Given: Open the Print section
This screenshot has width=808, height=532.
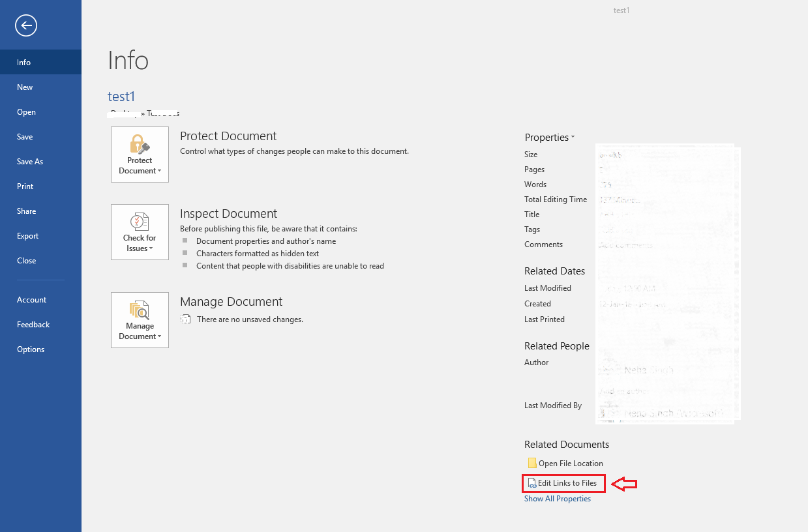Looking at the screenshot, I should point(25,186).
